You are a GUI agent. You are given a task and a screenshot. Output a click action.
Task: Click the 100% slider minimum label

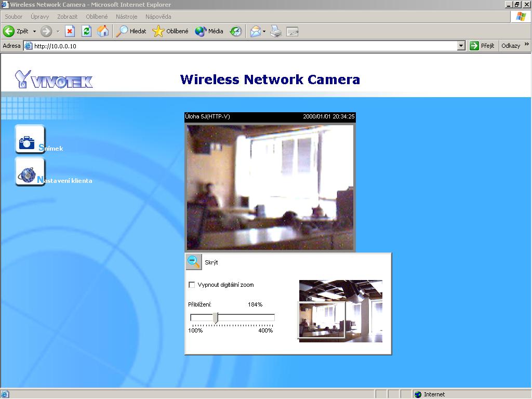coord(195,330)
